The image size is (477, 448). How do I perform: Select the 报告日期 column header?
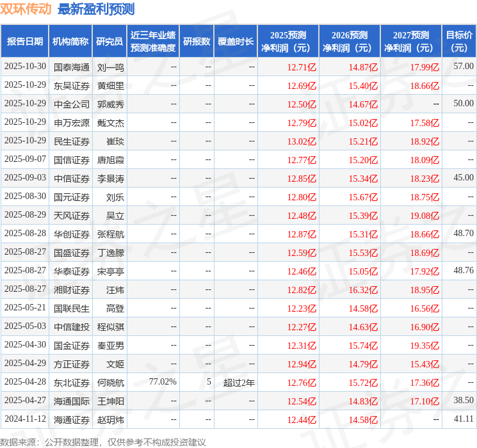[x=24, y=42]
